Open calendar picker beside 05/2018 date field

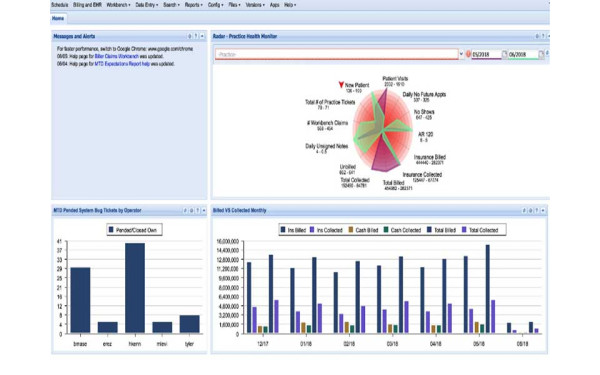pos(504,54)
